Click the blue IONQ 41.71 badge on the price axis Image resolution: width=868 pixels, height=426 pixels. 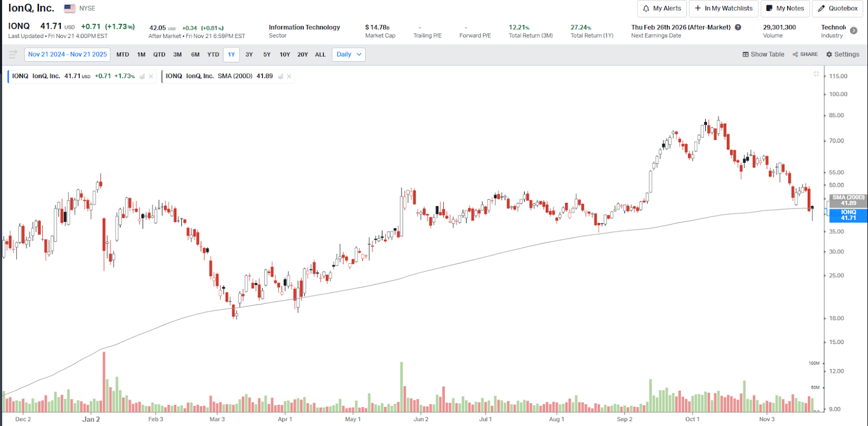(x=848, y=215)
